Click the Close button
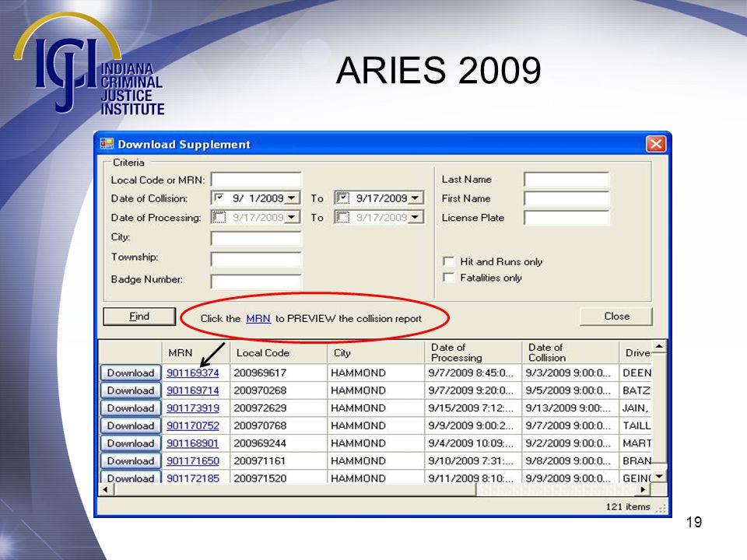The image size is (747, 560). 616,317
